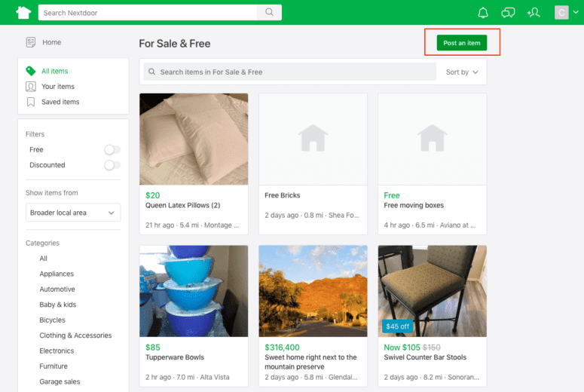Viewport: 584px width, 392px height.
Task: Select the All items tag icon
Action: tap(31, 71)
